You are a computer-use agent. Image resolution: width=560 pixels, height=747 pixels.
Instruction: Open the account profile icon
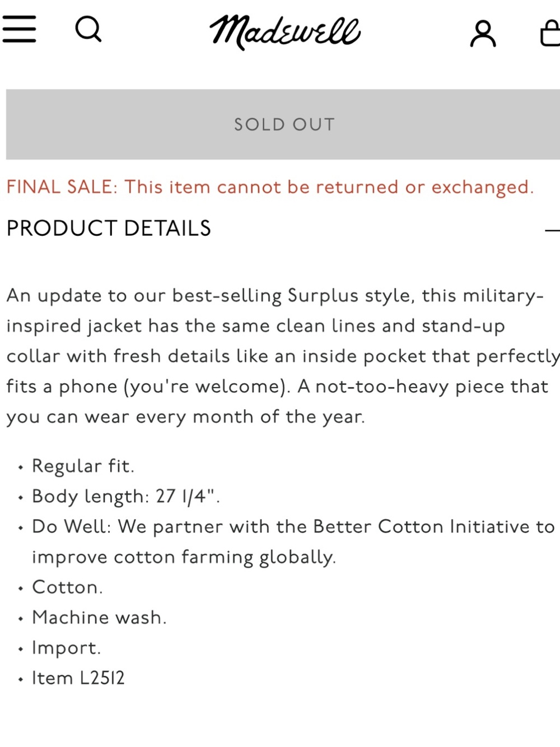point(483,34)
